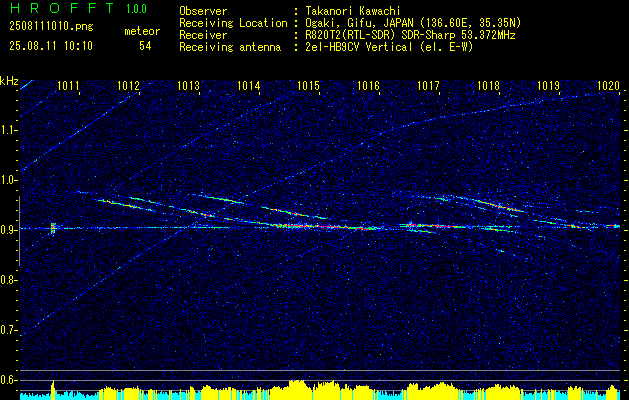Click the 1012 time axis marker
The width and height of the screenshot is (629, 400).
click(x=128, y=85)
